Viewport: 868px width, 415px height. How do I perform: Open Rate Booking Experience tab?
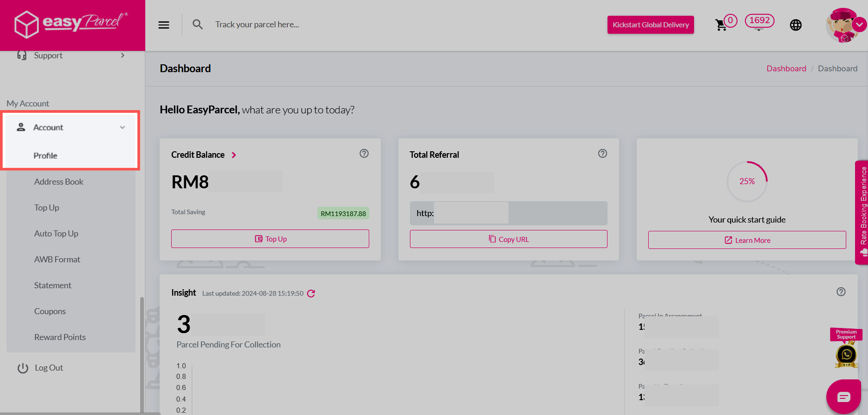(862, 212)
